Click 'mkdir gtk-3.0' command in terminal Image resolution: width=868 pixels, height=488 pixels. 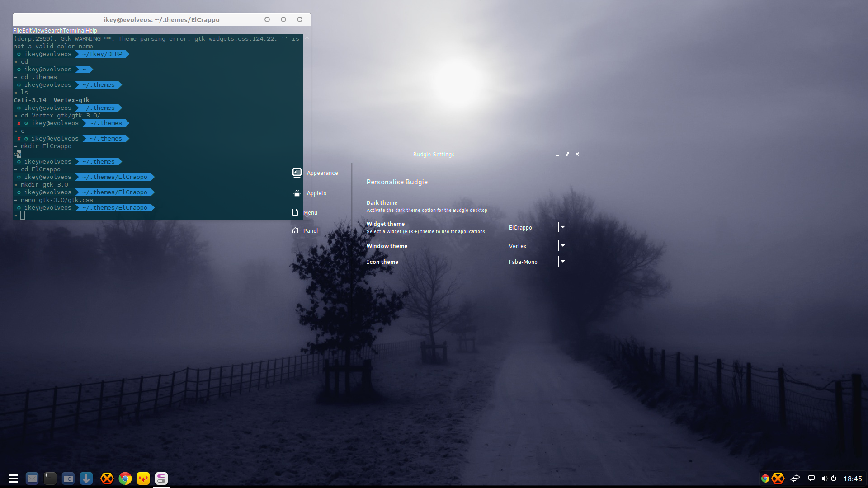coord(44,185)
